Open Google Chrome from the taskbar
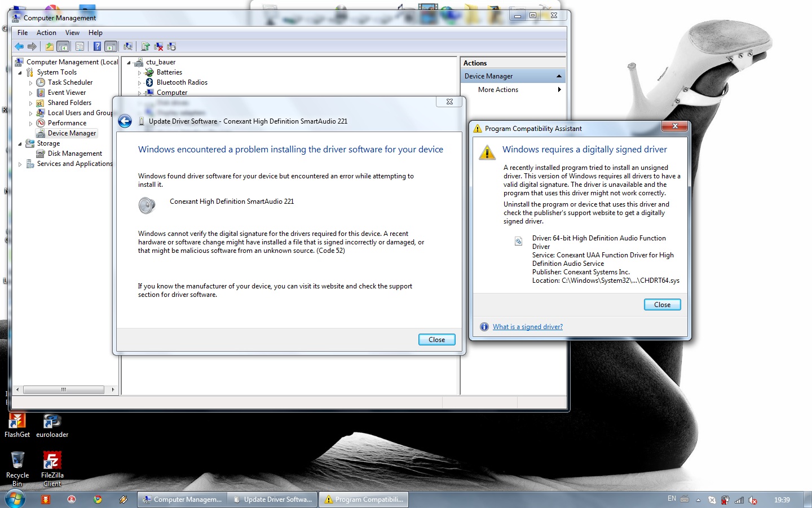The height and width of the screenshot is (508, 812). [98, 500]
